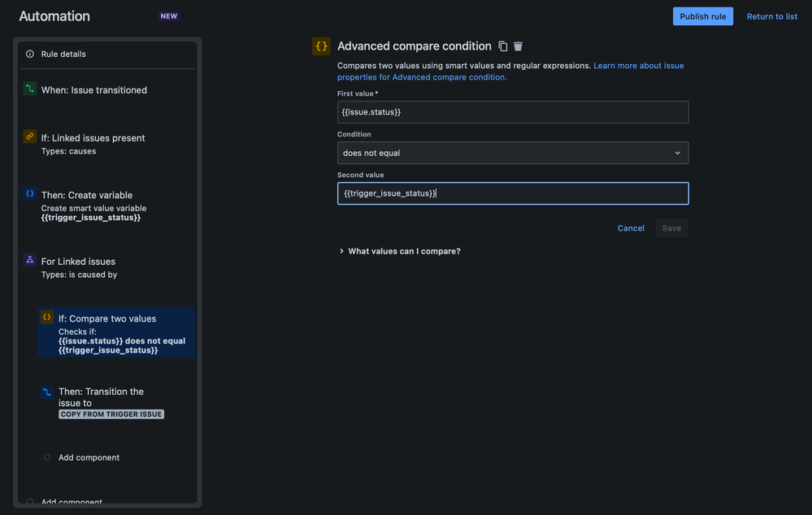Open the Rule details section
Viewport: 812px width, 515px height.
[108, 54]
